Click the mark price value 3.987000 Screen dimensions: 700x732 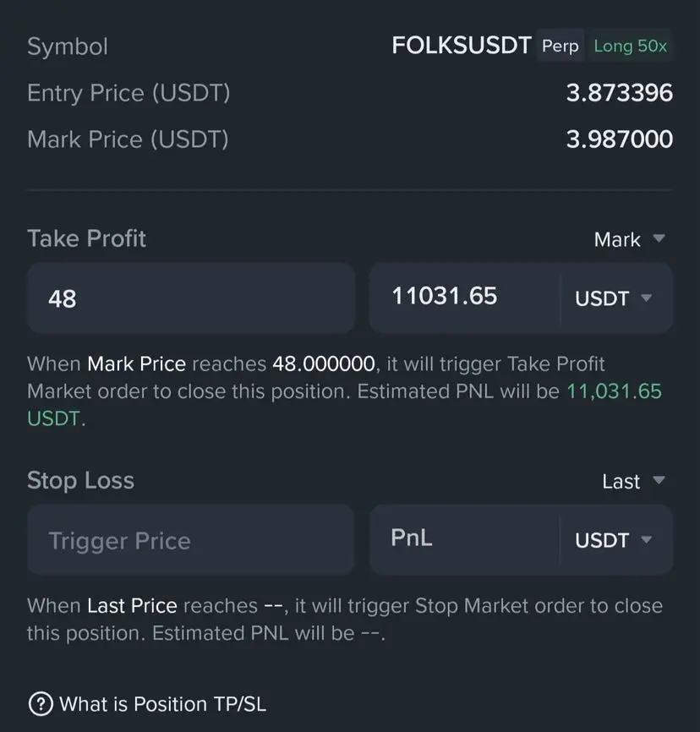coord(619,139)
